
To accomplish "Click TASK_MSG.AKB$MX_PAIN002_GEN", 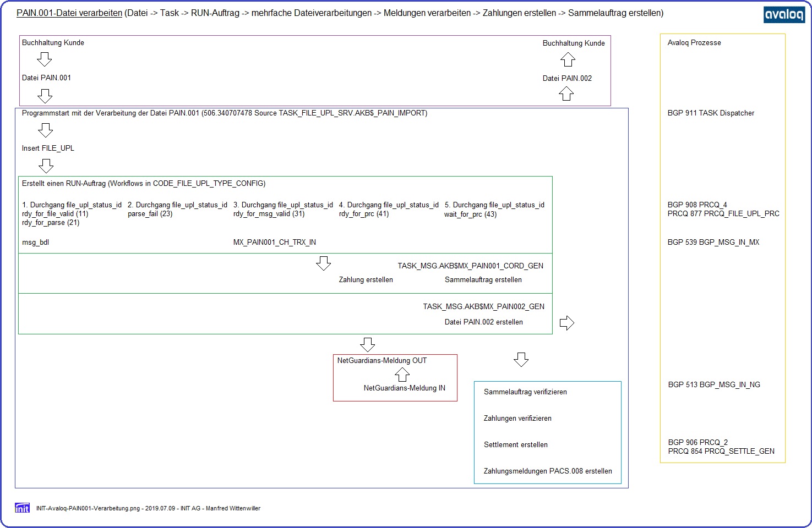I will (484, 306).
